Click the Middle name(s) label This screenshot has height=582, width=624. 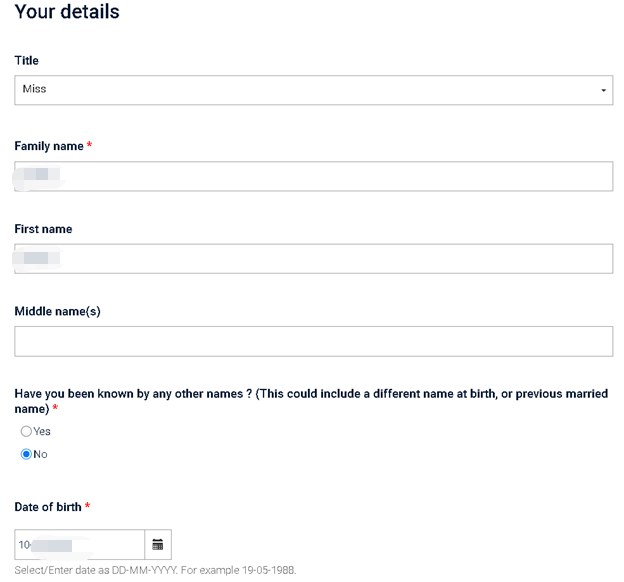tap(58, 311)
